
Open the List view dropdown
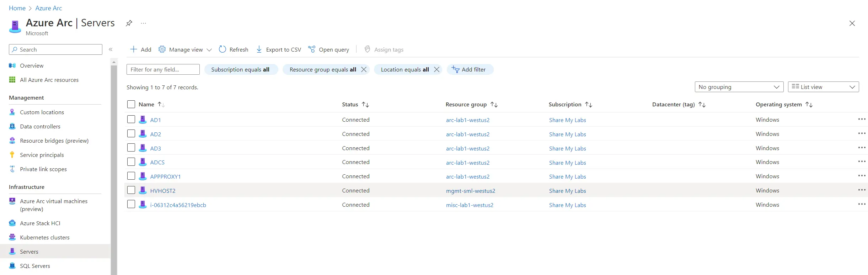[823, 87]
